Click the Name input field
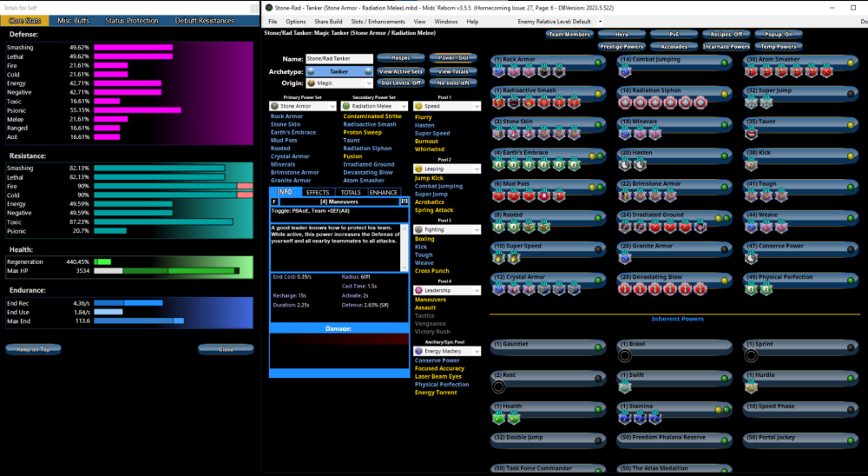This screenshot has width=868, height=476. 339,59
